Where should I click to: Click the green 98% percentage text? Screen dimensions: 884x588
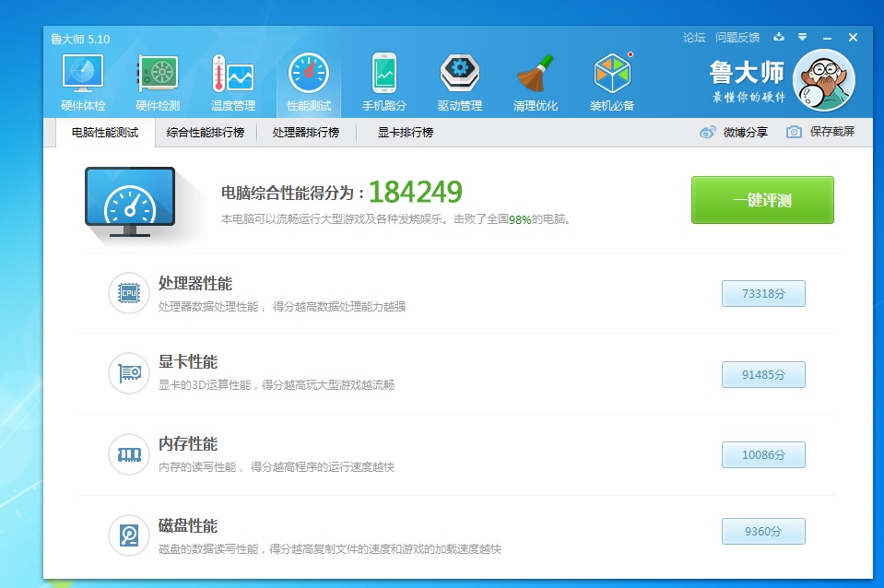(x=520, y=220)
